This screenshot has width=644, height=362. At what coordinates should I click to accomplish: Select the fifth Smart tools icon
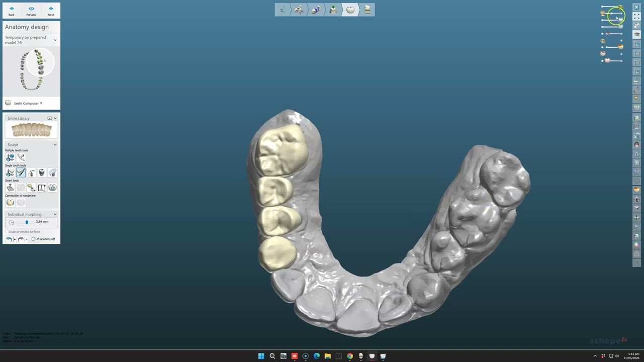[x=52, y=188]
